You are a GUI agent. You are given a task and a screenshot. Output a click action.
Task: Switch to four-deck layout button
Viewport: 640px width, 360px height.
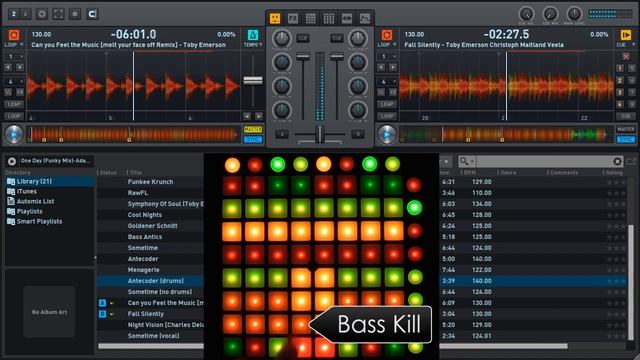point(25,14)
